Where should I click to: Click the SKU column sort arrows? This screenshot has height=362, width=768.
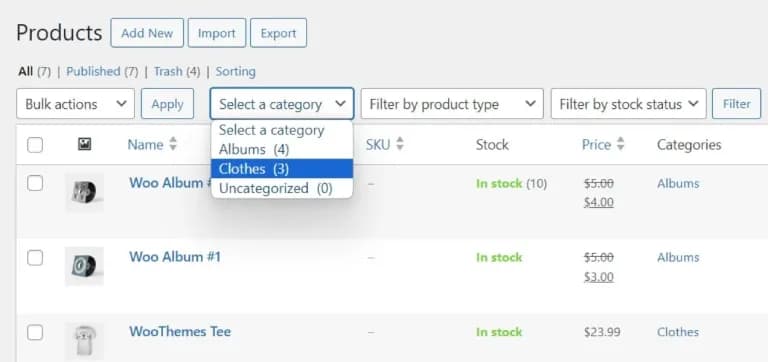pos(400,144)
